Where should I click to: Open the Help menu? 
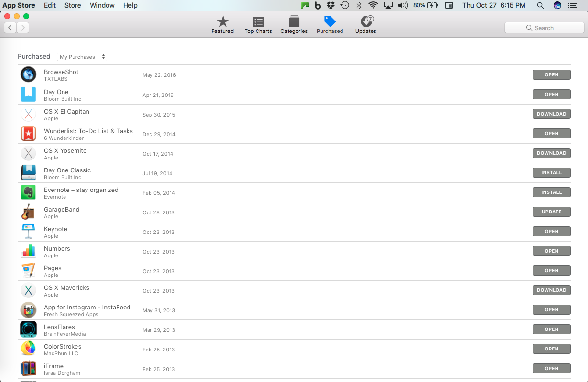[130, 5]
